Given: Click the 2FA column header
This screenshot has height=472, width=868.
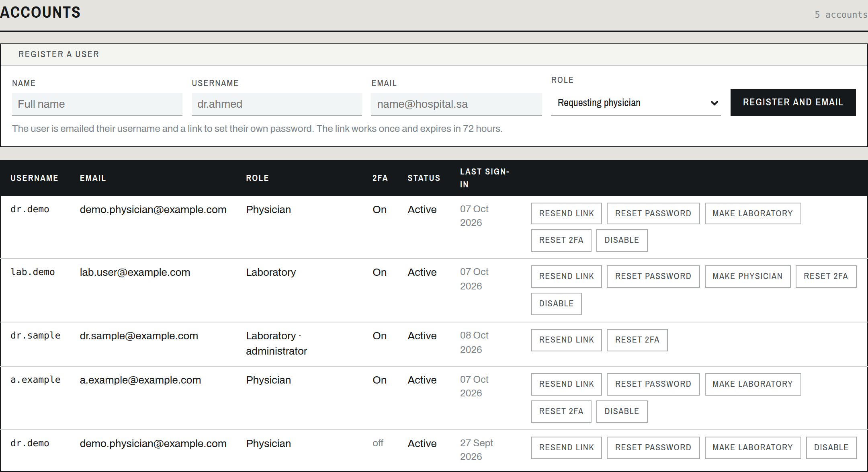Looking at the screenshot, I should pyautogui.click(x=380, y=178).
